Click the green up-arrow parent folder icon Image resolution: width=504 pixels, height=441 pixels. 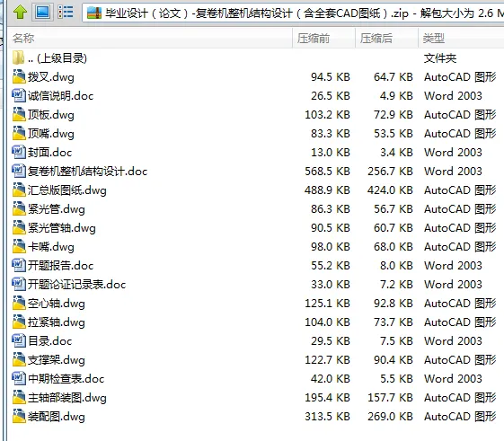coord(20,13)
